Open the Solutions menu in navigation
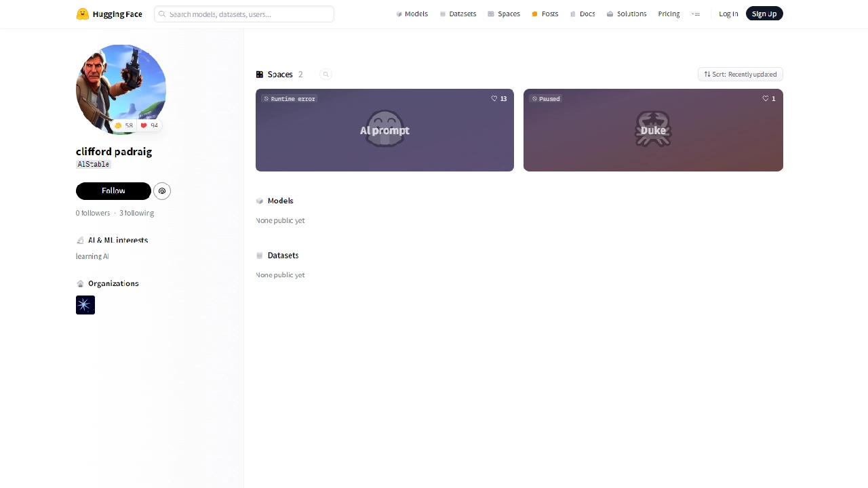Viewport: 868px width, 488px height. tap(626, 14)
